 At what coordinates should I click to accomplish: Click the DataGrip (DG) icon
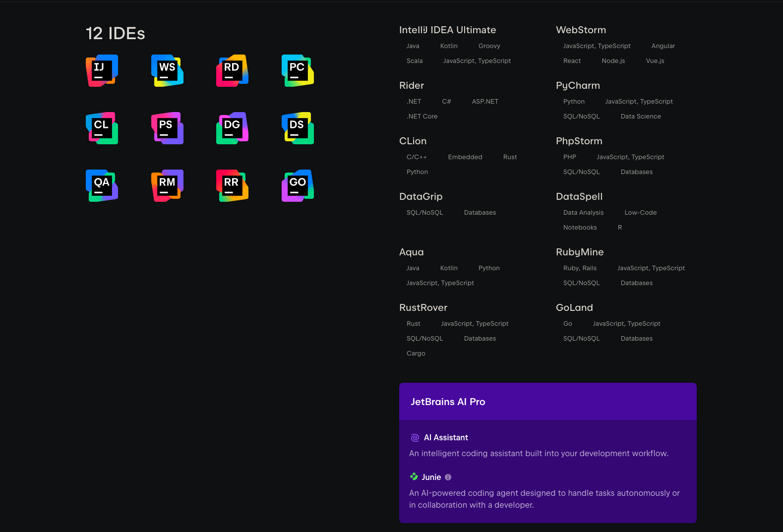tap(232, 128)
